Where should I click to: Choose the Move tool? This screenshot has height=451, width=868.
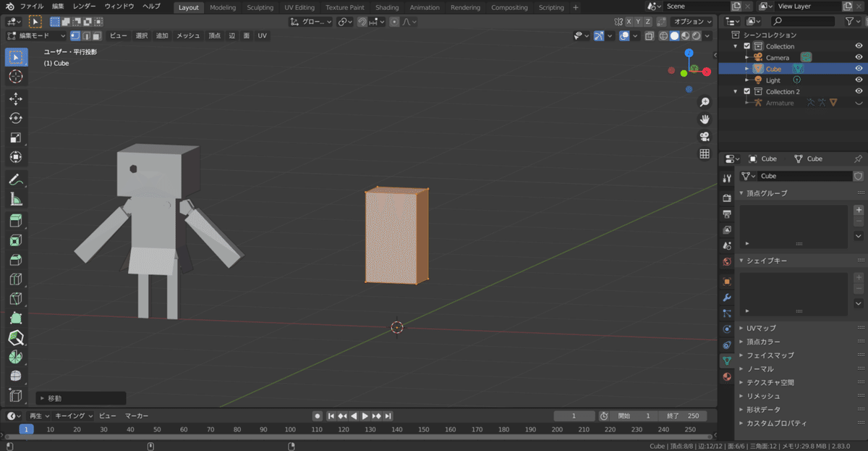pos(16,98)
